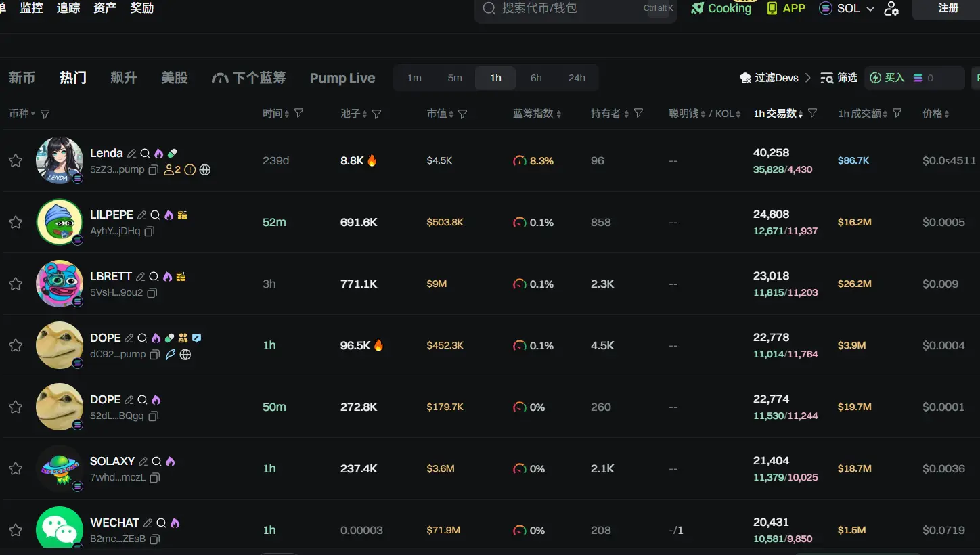Screen dimensions: 980x555
Task: Click the feather icon under DOPE dC92...pump
Action: (171, 355)
